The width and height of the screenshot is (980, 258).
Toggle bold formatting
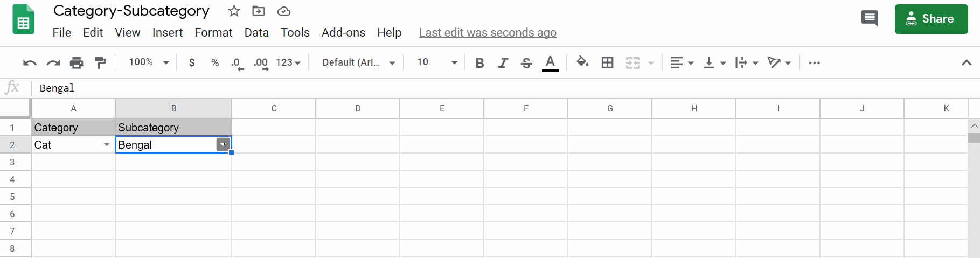[x=479, y=63]
